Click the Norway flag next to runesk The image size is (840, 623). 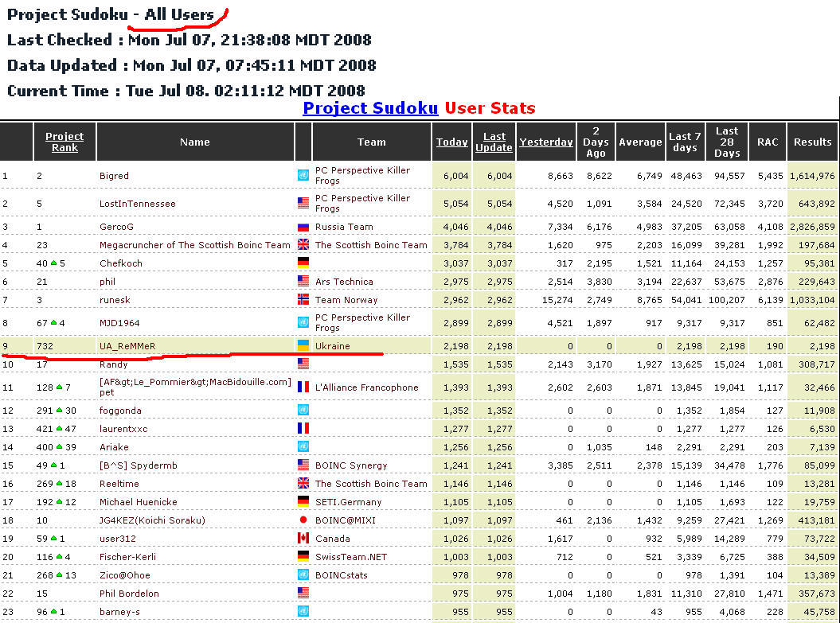tap(303, 300)
